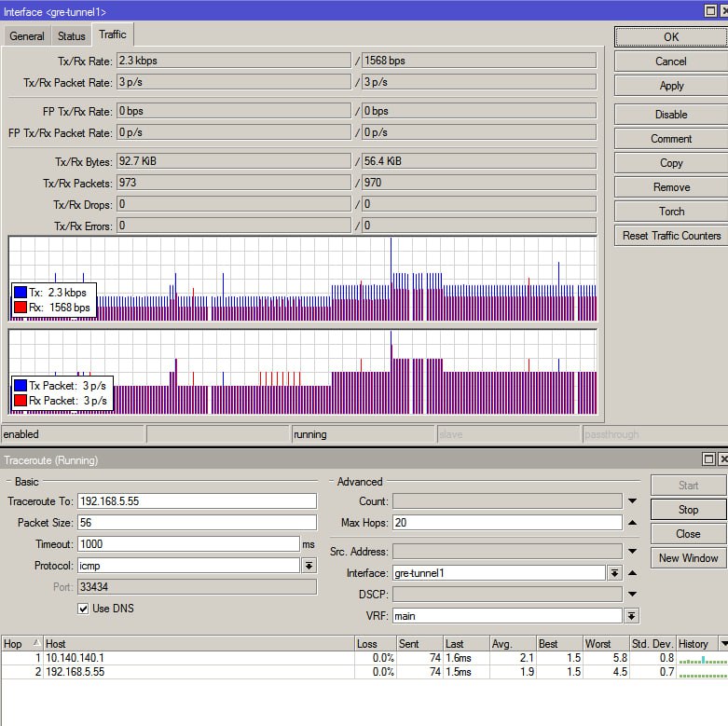The image size is (728, 726).
Task: Click the Max Hops input field
Action: pos(507,523)
